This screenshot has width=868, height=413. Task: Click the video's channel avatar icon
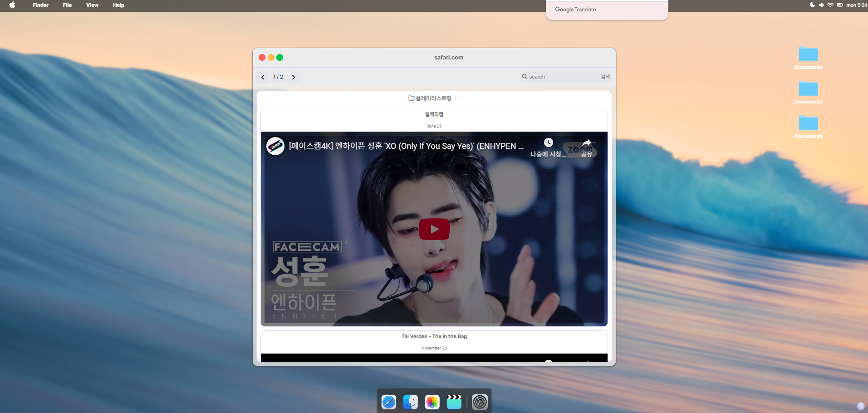[275, 146]
